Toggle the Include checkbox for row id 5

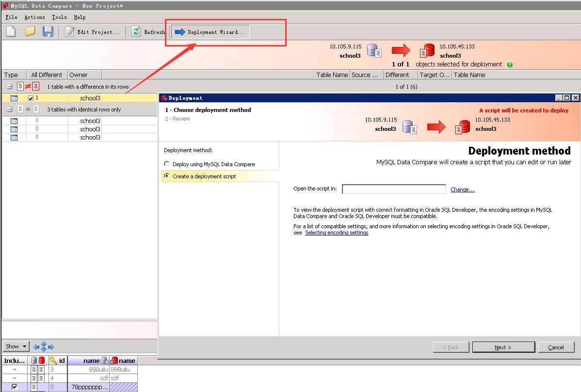15,387
